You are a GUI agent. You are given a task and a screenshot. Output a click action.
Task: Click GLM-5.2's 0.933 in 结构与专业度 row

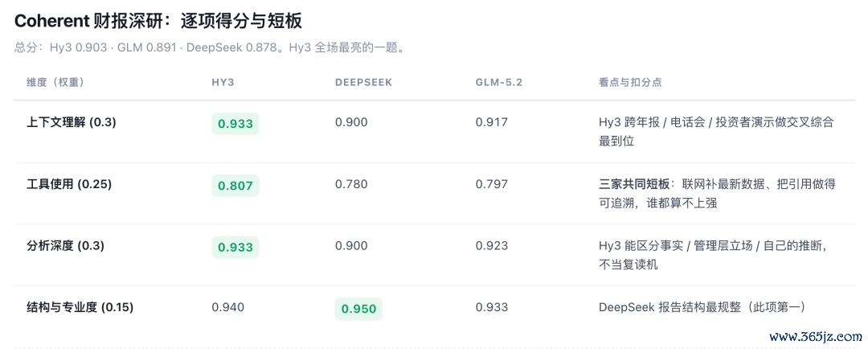tap(492, 307)
